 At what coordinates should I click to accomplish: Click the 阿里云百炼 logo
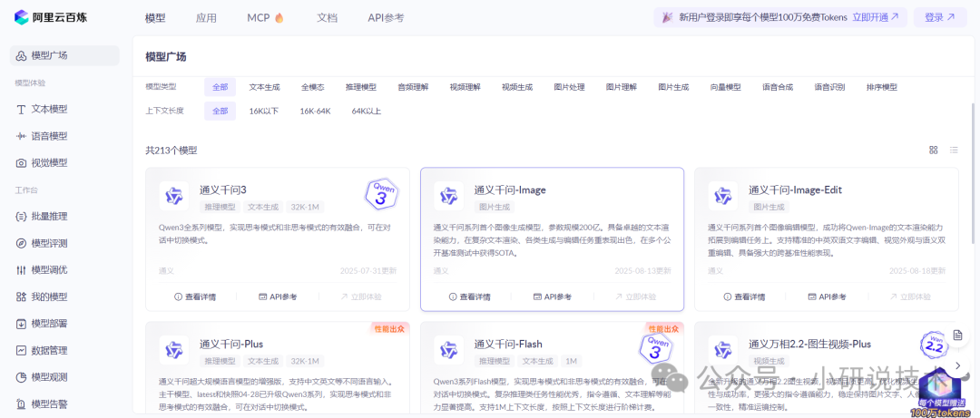point(51,17)
